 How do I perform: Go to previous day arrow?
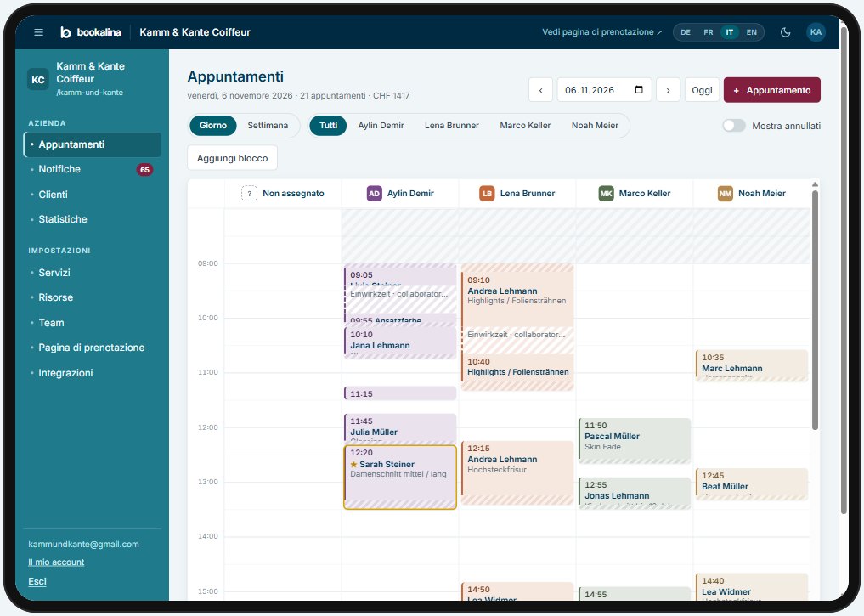(540, 90)
